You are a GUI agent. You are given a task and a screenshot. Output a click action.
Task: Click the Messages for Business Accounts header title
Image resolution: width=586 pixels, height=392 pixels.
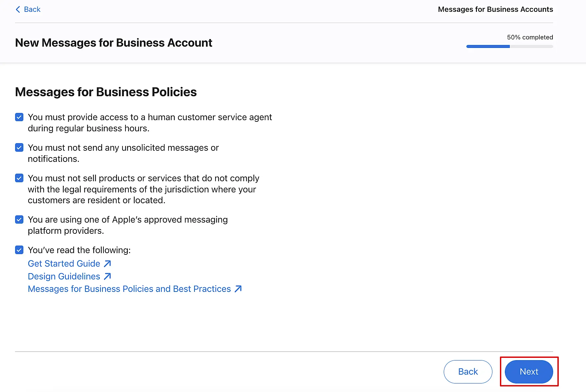point(495,10)
